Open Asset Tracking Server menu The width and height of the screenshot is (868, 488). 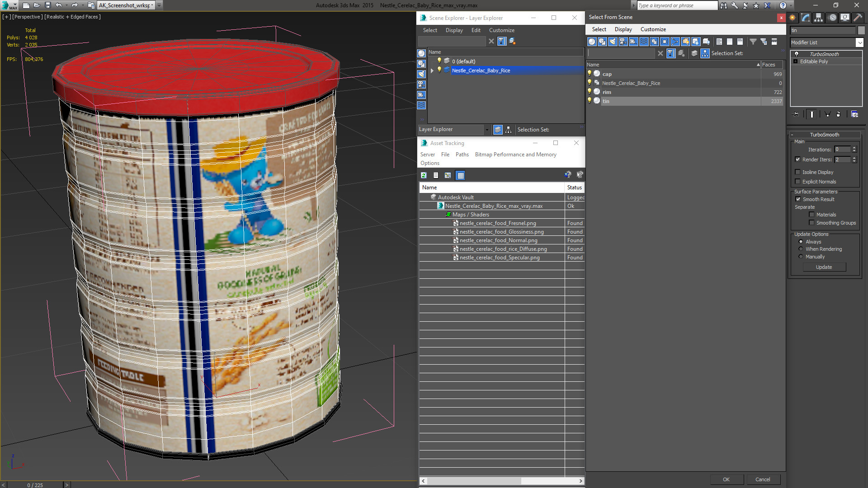pos(427,155)
